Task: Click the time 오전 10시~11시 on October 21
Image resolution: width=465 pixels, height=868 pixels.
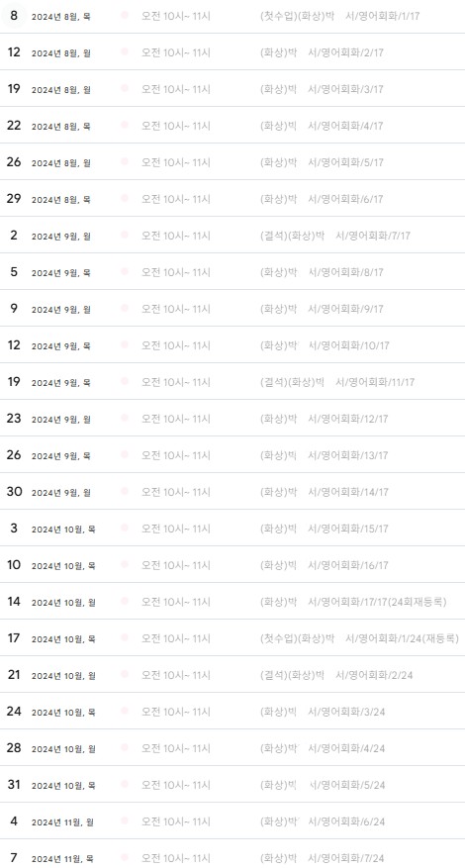Action: click(x=176, y=674)
